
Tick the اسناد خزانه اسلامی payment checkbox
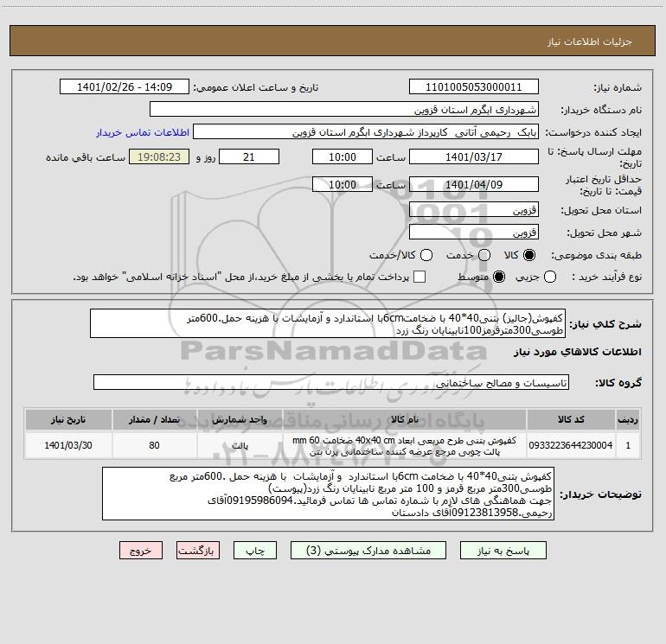(x=419, y=277)
